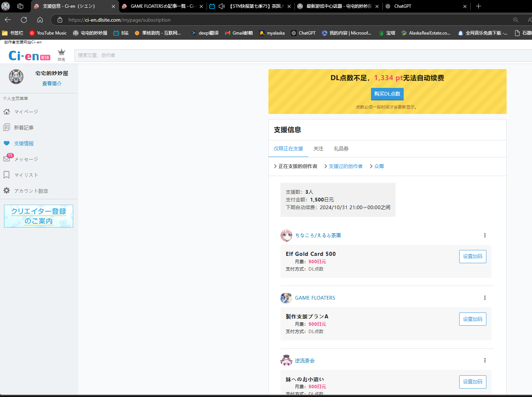
Task: Open 宝塔 bookmark
Action: (x=387, y=33)
